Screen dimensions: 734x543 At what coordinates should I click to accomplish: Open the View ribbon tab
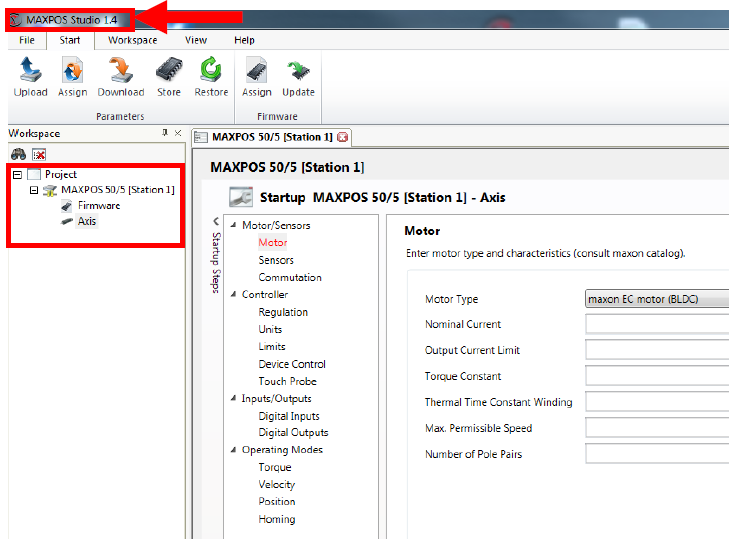196,40
